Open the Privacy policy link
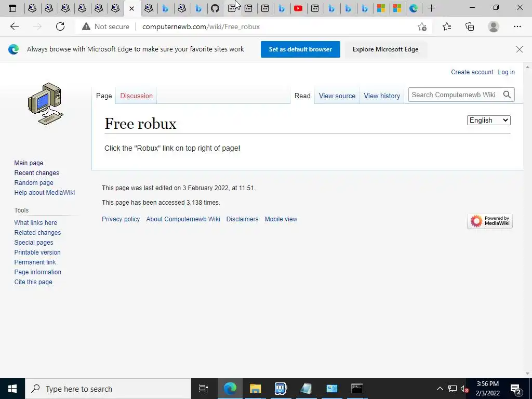 (x=121, y=219)
